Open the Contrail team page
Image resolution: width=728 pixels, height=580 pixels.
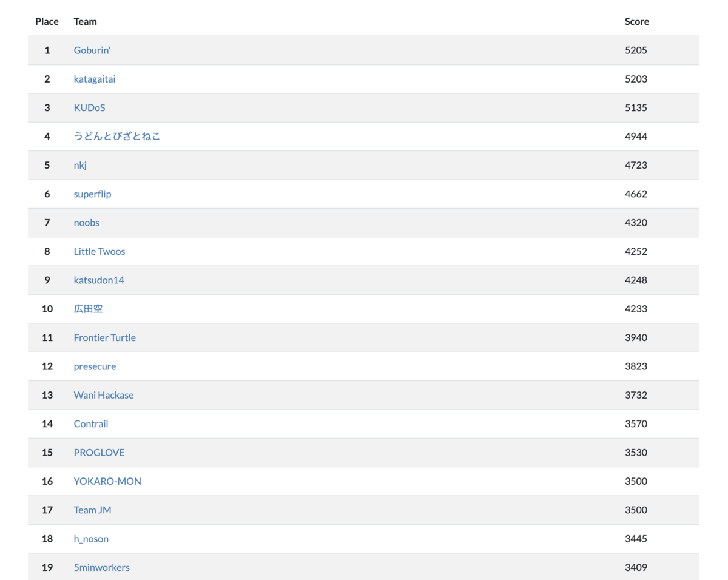point(91,423)
